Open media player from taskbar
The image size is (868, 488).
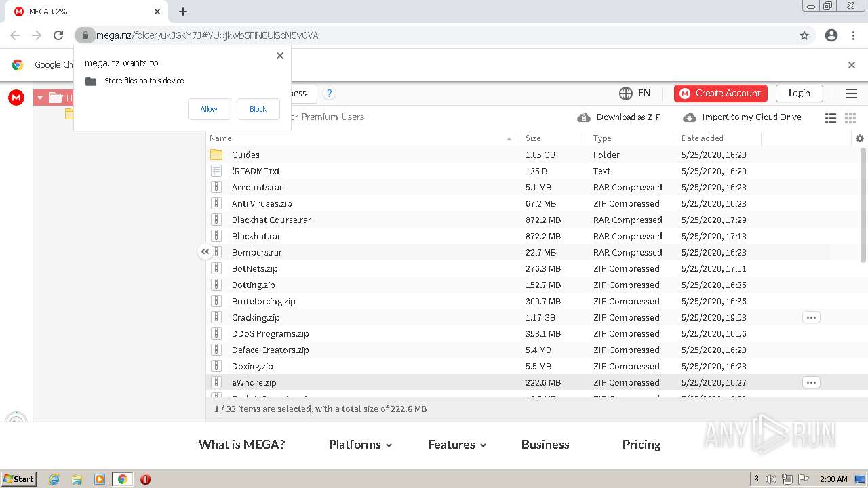click(100, 479)
